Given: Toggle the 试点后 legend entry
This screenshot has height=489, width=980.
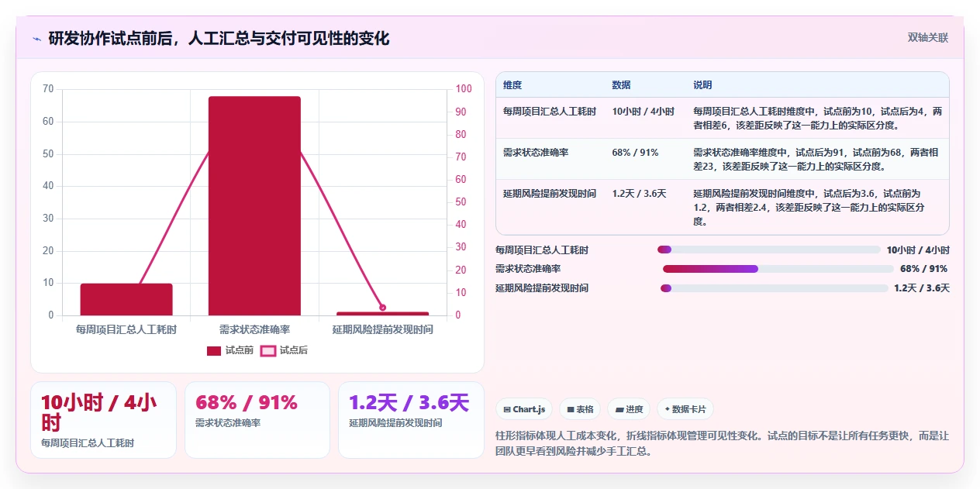Looking at the screenshot, I should tap(284, 350).
